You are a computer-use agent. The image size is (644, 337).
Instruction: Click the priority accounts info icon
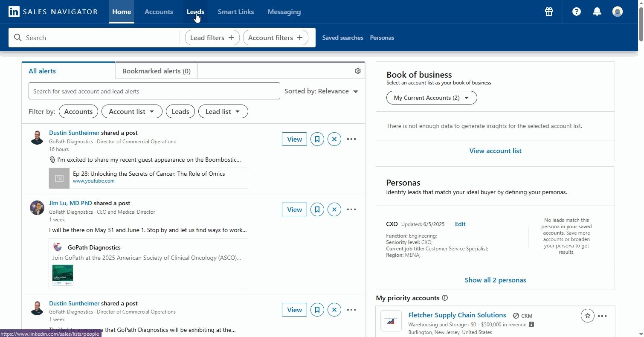(445, 298)
